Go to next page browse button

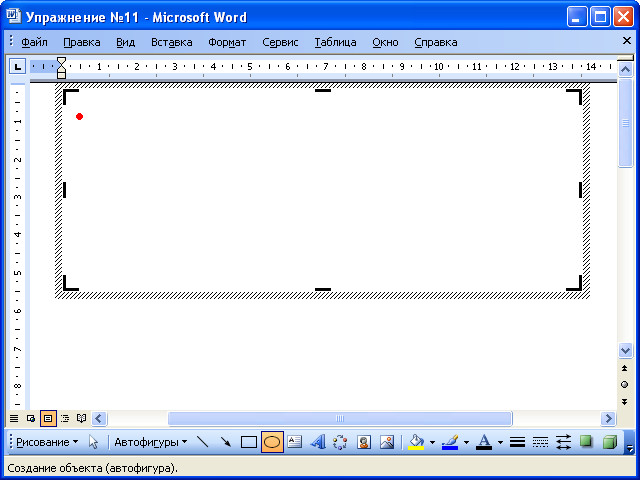(624, 402)
